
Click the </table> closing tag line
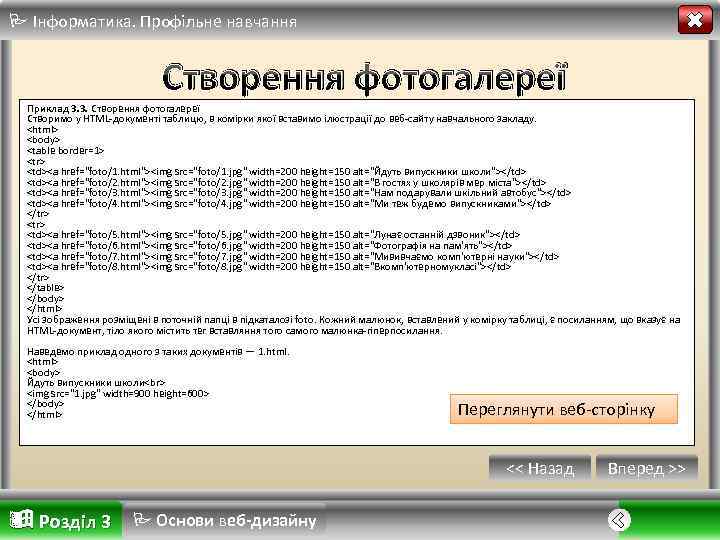[x=45, y=288]
